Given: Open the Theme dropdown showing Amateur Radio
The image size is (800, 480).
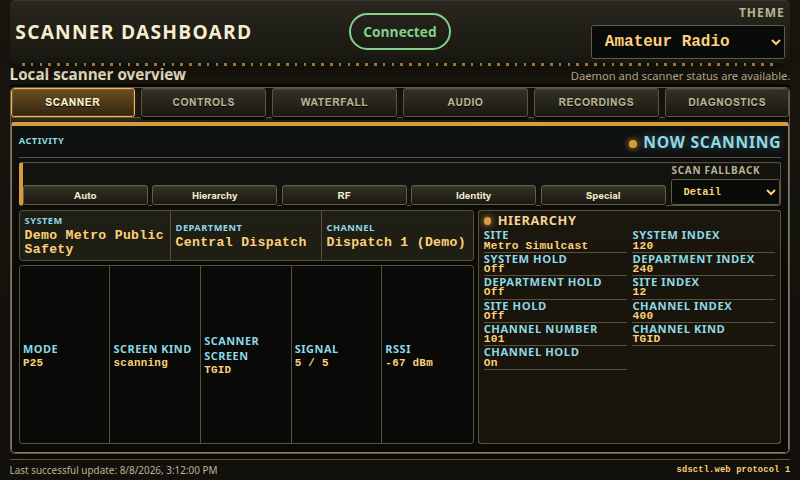Looking at the screenshot, I should pos(687,42).
